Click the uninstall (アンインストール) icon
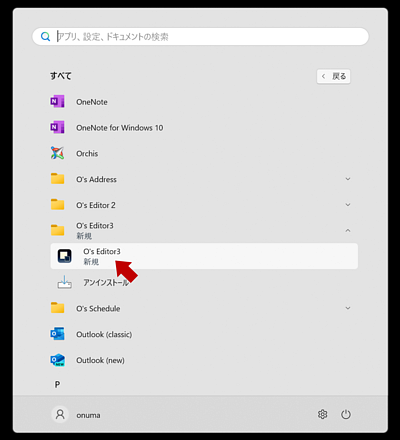Image resolution: width=400 pixels, height=440 pixels. (x=64, y=282)
